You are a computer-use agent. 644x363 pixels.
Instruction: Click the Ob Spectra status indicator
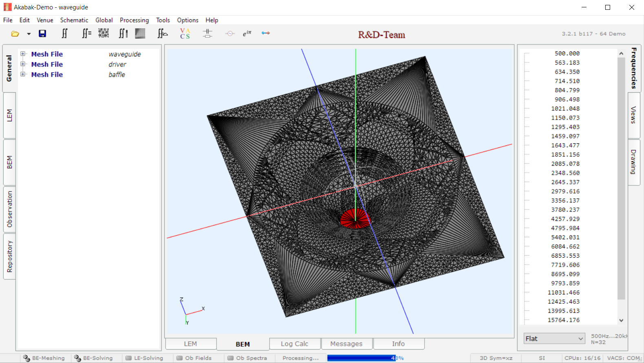pyautogui.click(x=248, y=358)
